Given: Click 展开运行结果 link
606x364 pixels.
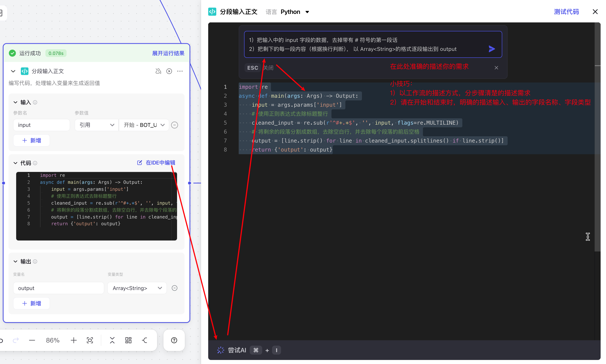Looking at the screenshot, I should pos(168,53).
